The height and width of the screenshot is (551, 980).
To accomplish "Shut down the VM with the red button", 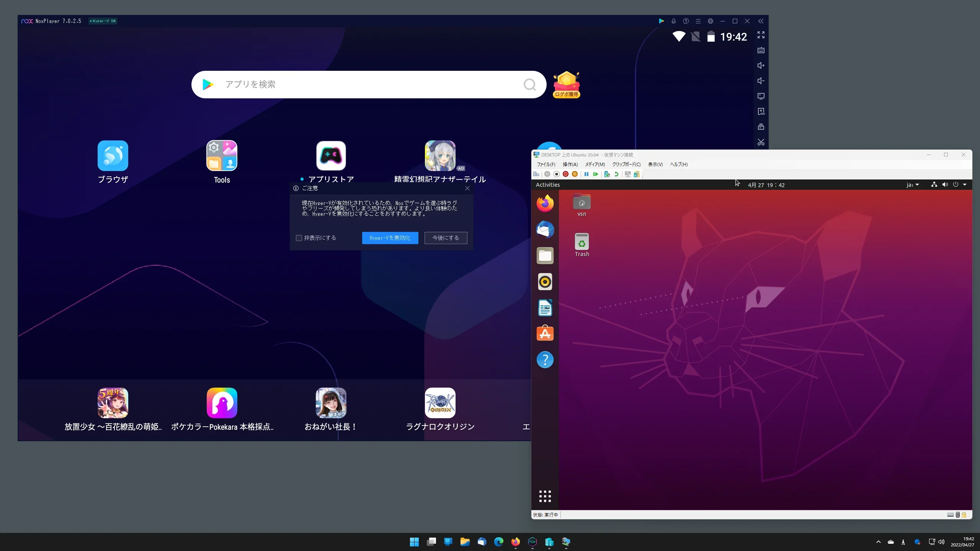I will click(x=566, y=174).
